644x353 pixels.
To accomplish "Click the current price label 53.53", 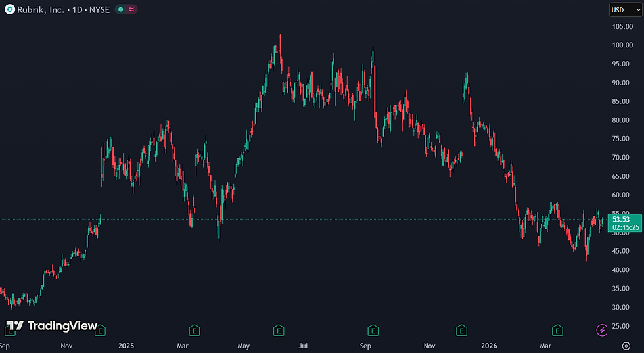I will pyautogui.click(x=620, y=219).
